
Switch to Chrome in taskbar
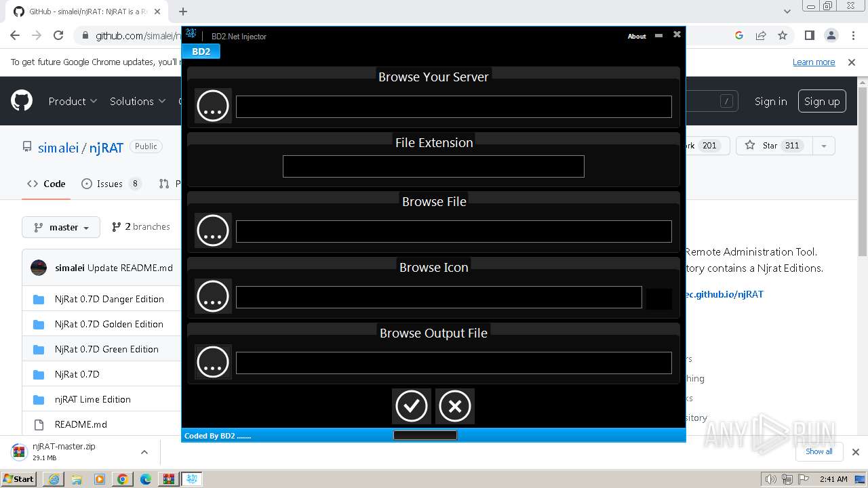(123, 479)
